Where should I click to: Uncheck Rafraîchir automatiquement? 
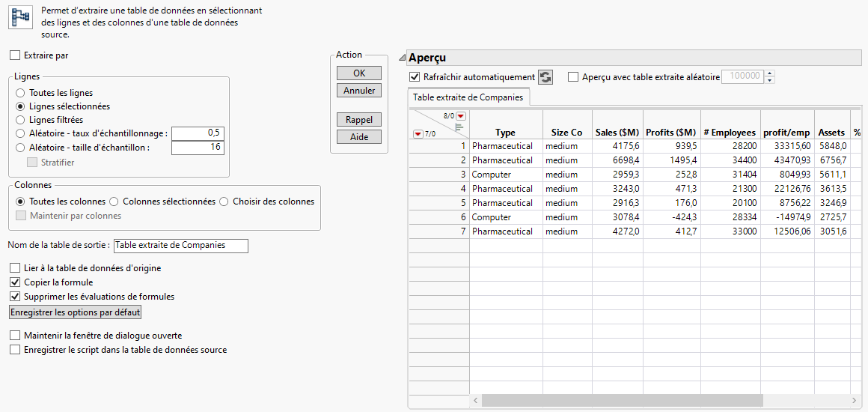[x=415, y=77]
